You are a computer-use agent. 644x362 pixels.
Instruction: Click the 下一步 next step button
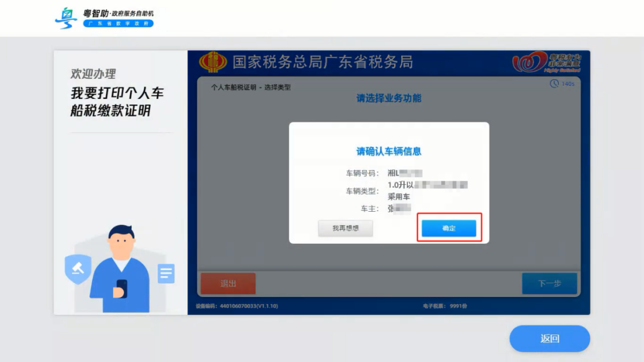click(x=549, y=283)
